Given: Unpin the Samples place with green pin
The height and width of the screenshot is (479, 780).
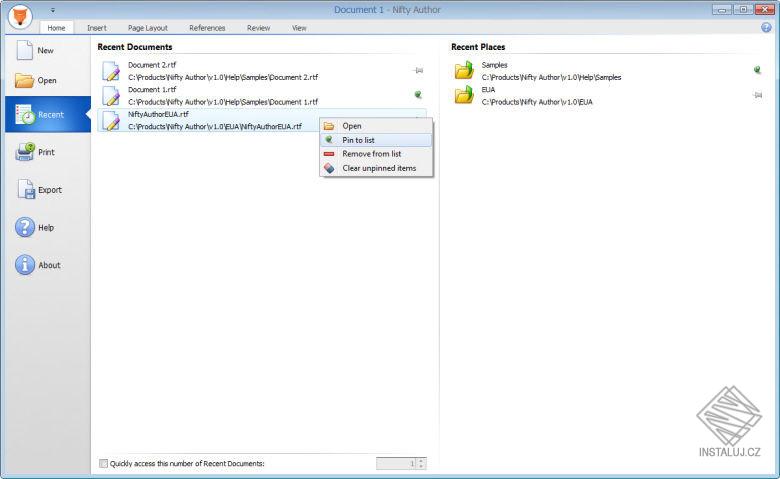Looking at the screenshot, I should [x=757, y=70].
